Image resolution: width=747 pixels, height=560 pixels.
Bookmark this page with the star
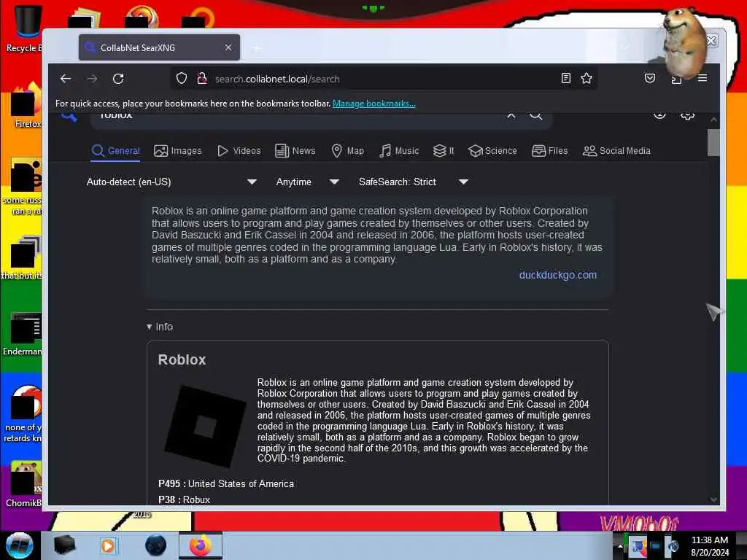point(587,78)
